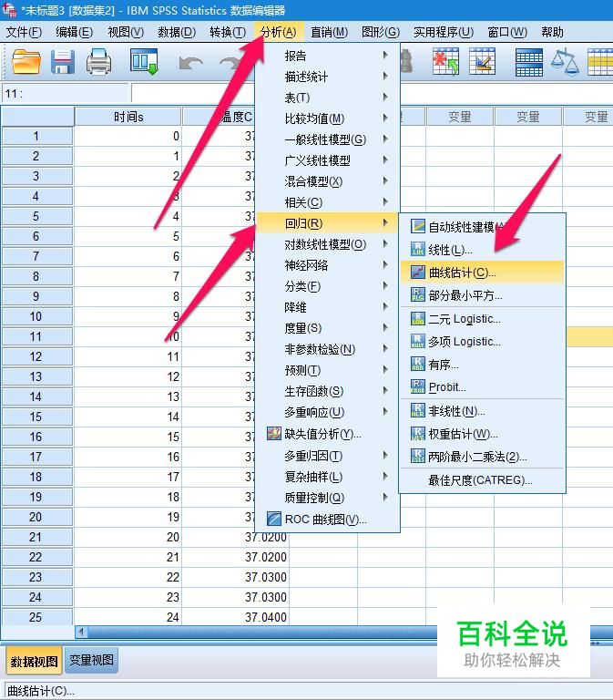Viewport: 613px width, 700px height.
Task: Expand the 描述统计 submenu
Action: click(x=328, y=77)
